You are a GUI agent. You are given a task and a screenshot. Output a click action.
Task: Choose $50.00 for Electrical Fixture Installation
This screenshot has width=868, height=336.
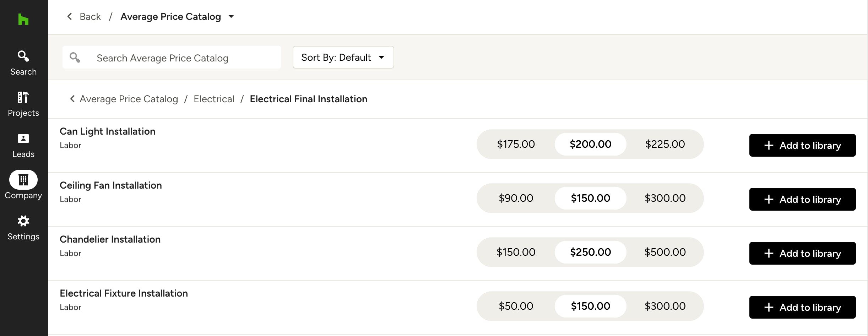point(516,306)
